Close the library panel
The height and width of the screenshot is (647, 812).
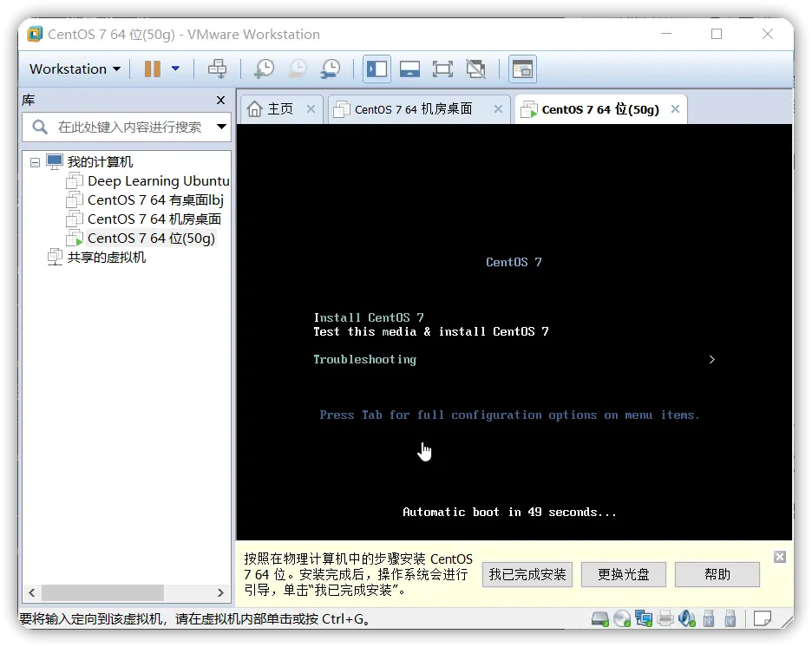[x=220, y=100]
